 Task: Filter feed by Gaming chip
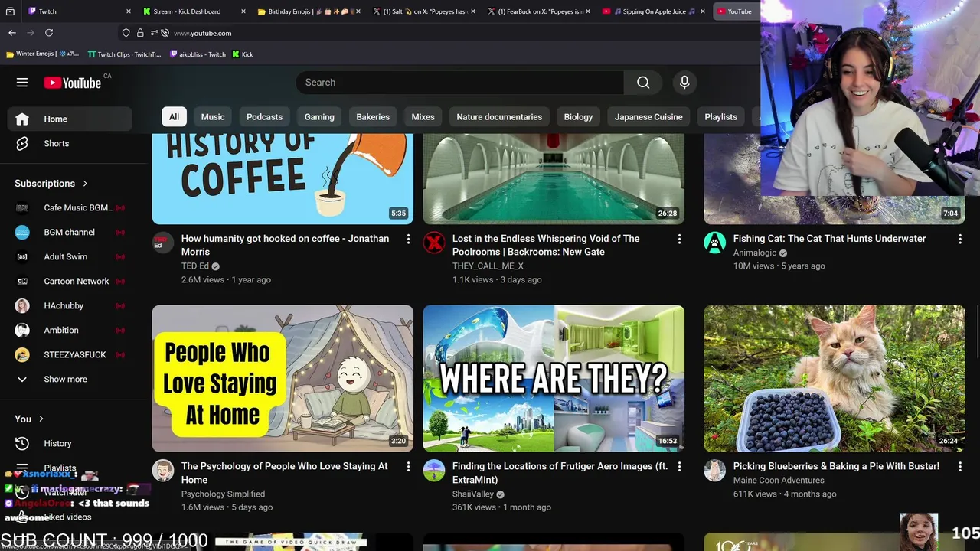pyautogui.click(x=319, y=117)
